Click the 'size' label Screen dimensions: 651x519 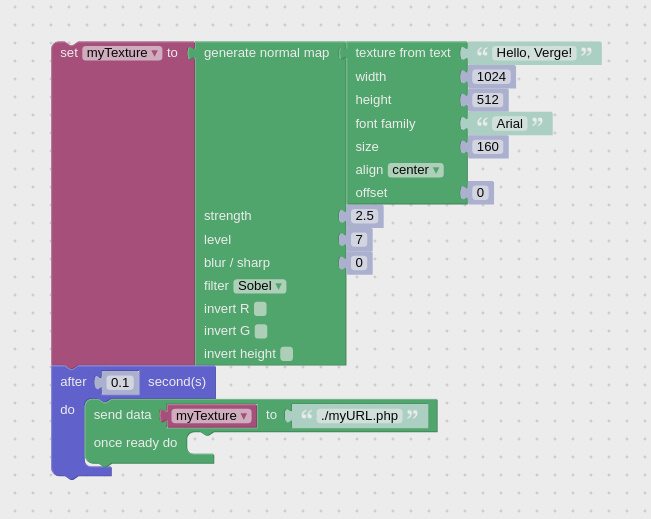(x=367, y=147)
